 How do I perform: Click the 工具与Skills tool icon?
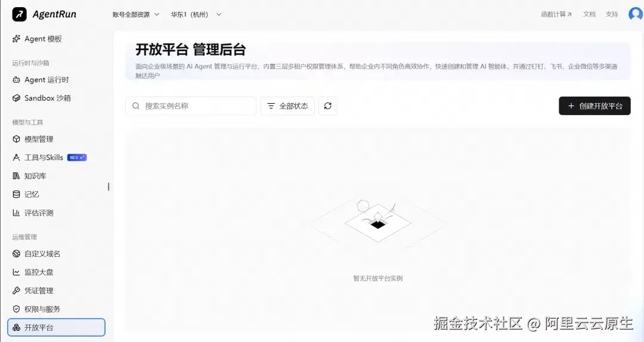pos(16,158)
